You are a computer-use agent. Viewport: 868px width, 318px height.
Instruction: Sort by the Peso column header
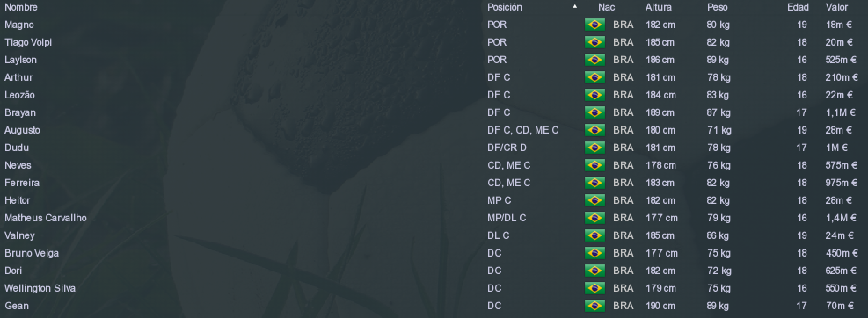click(718, 7)
